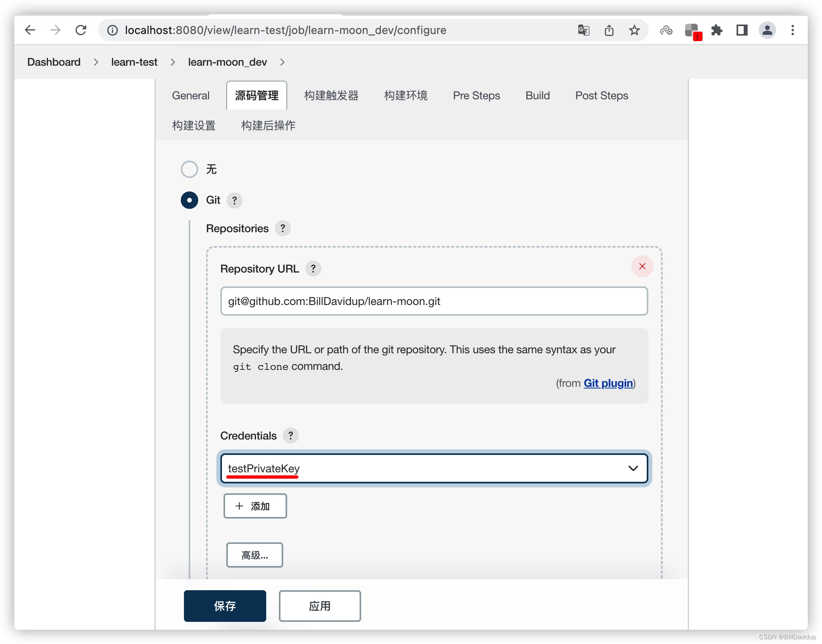The height and width of the screenshot is (644, 822).
Task: Open the cloud extension icon
Action: (x=666, y=30)
